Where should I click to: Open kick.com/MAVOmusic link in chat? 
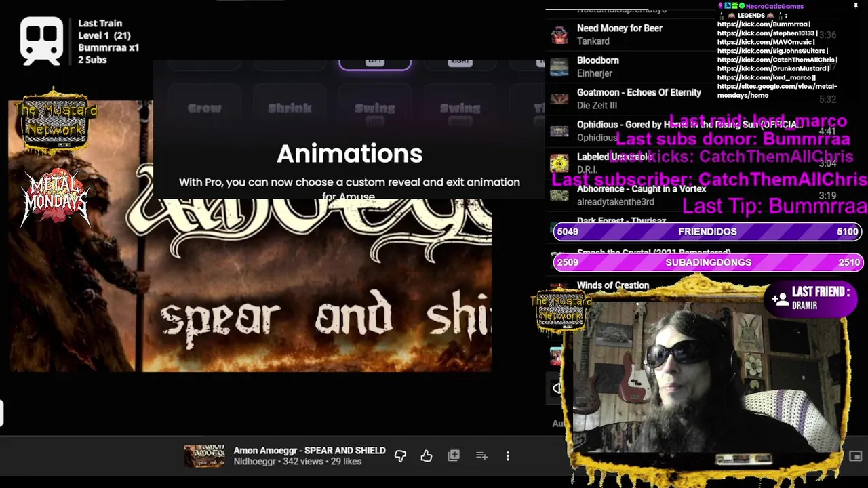point(764,42)
